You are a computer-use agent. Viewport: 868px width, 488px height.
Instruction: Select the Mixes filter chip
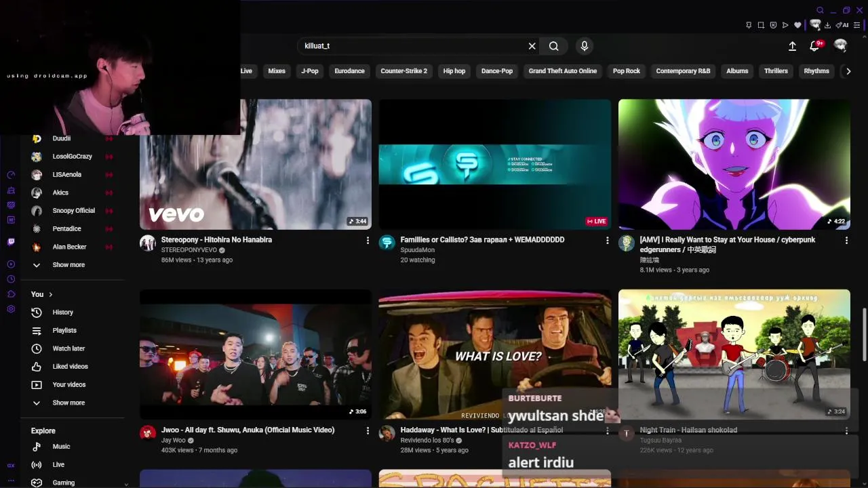(277, 71)
